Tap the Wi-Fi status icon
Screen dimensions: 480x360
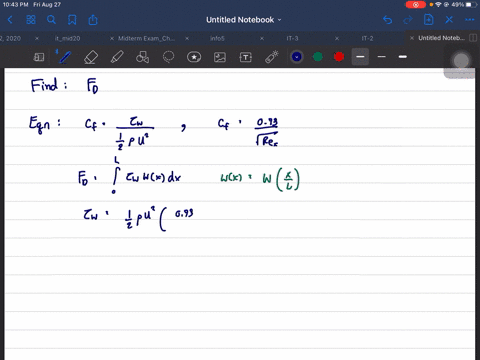tap(438, 5)
